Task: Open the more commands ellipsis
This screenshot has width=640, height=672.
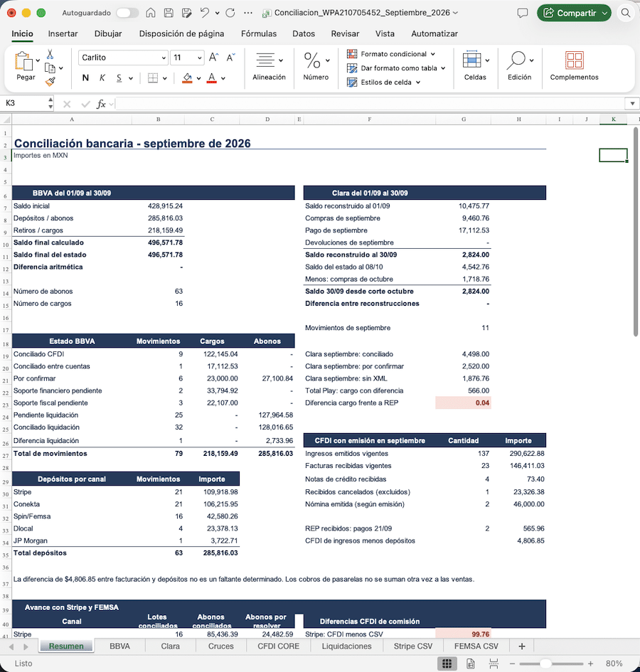Action: [x=247, y=13]
